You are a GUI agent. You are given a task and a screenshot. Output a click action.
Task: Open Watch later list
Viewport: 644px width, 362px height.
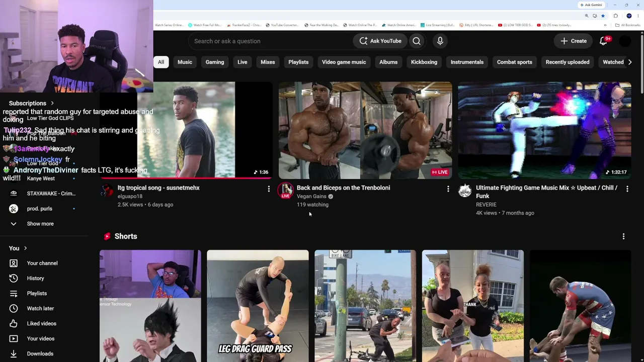pos(40,309)
